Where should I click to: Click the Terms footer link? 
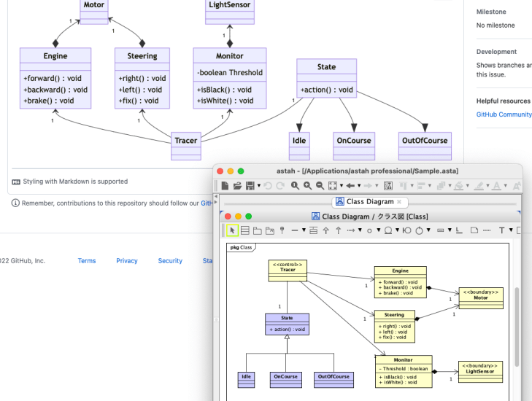click(87, 261)
